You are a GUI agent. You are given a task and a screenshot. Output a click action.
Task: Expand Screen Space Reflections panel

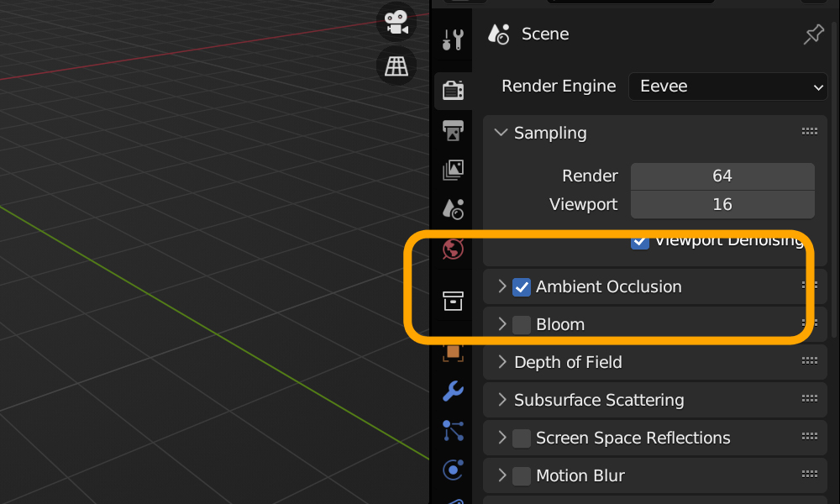[502, 438]
